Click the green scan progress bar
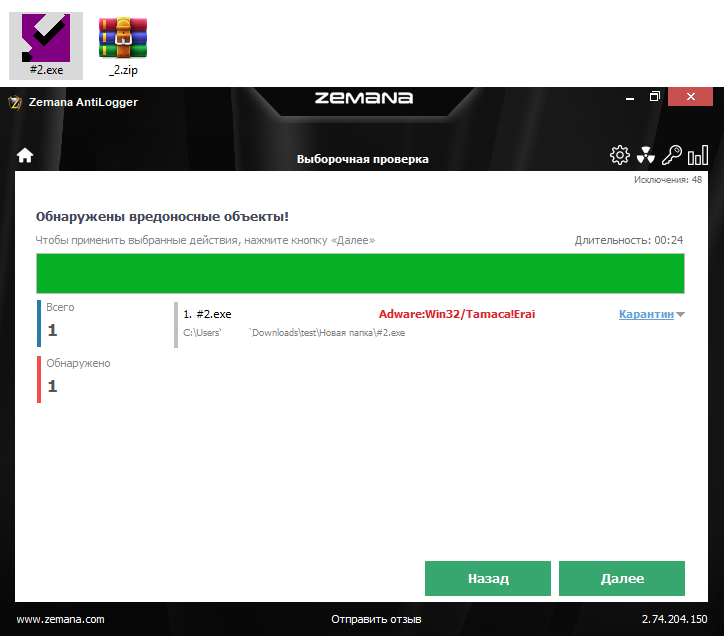The height and width of the screenshot is (636, 724). [x=360, y=273]
